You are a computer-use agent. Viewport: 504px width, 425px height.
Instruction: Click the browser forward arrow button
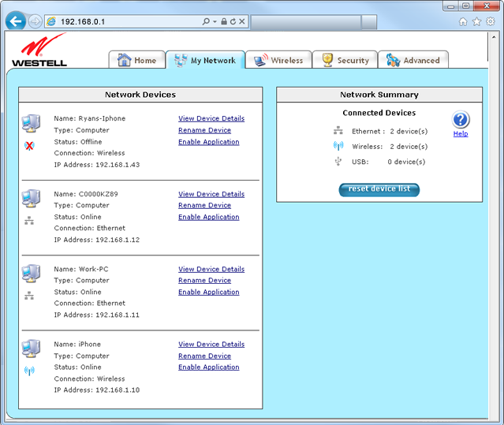point(35,21)
